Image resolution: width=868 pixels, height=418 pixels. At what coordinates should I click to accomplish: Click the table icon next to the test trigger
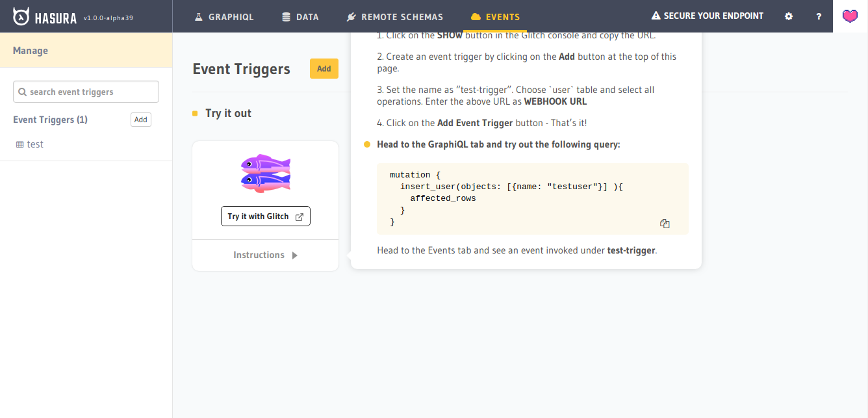(x=19, y=144)
